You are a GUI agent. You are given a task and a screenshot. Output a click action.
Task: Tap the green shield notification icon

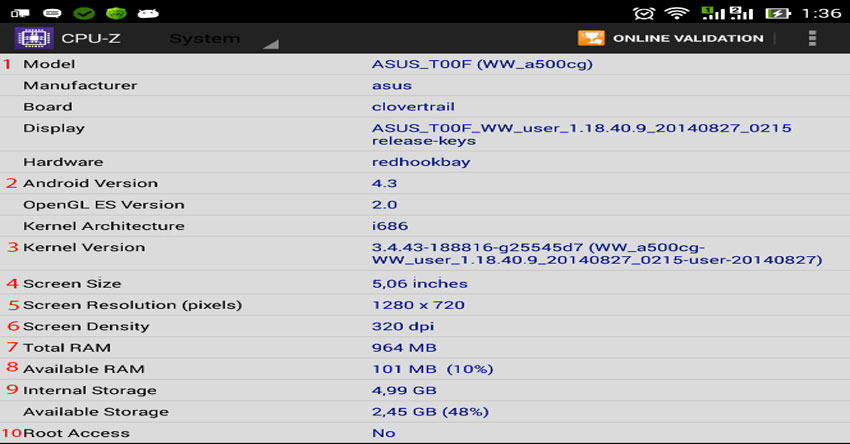(116, 13)
